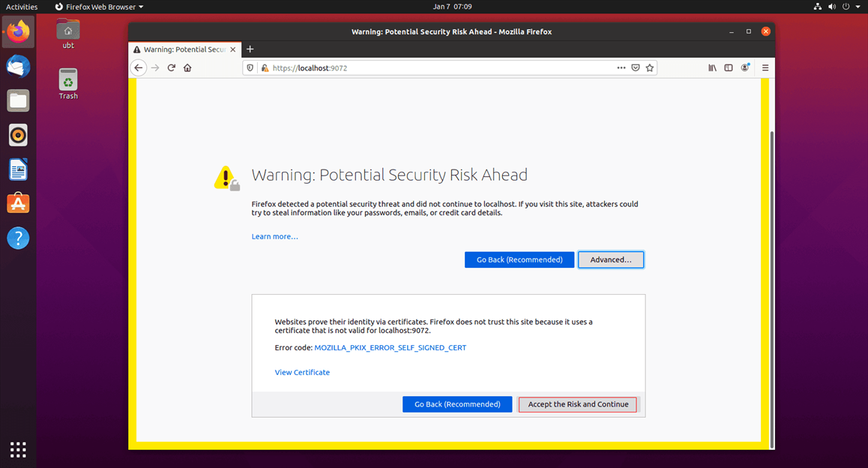Launch Thunderbird from the dock
This screenshot has height=468, width=868.
(18, 66)
